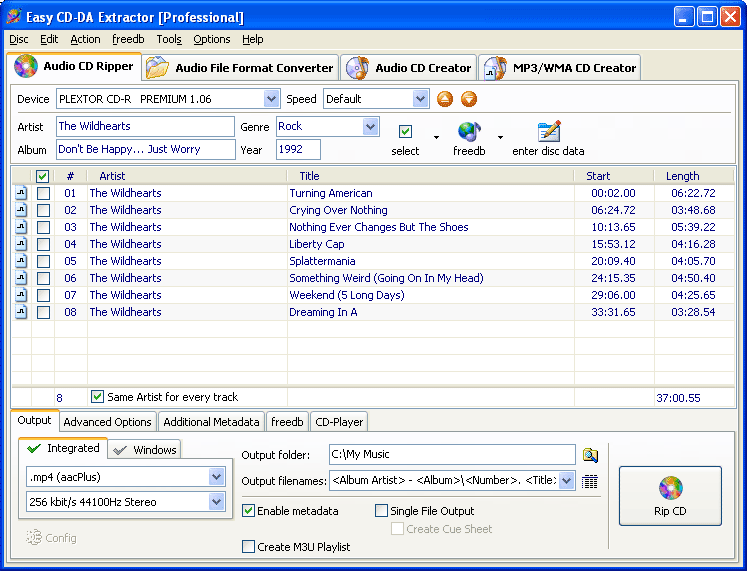Browse for output folder icon

[590, 455]
